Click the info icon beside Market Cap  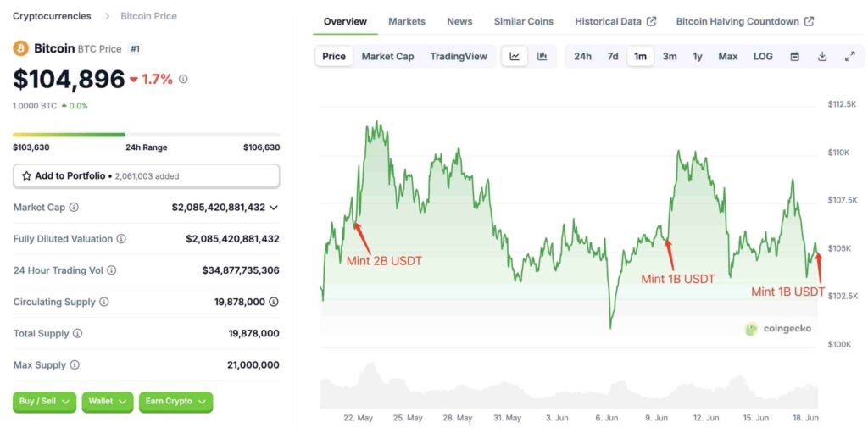[x=74, y=207]
